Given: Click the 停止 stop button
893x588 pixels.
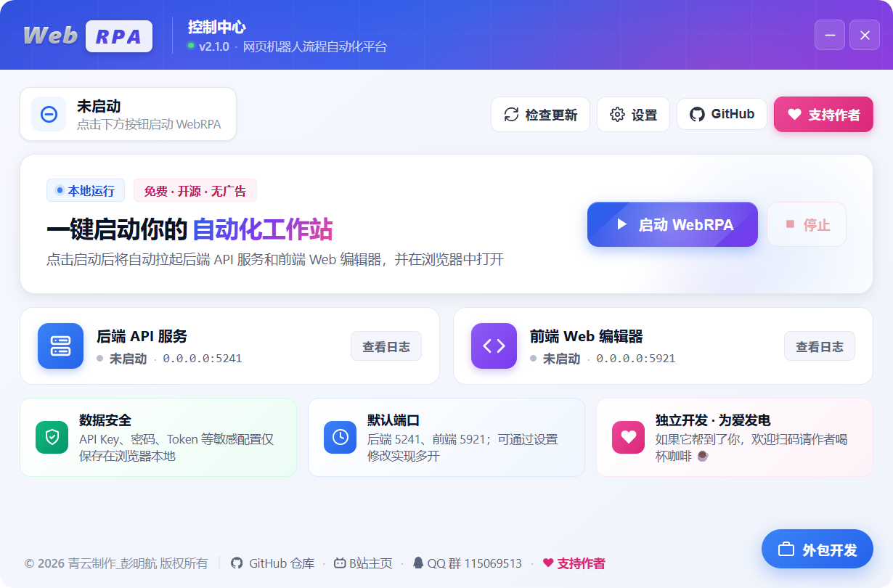Looking at the screenshot, I should (x=807, y=224).
